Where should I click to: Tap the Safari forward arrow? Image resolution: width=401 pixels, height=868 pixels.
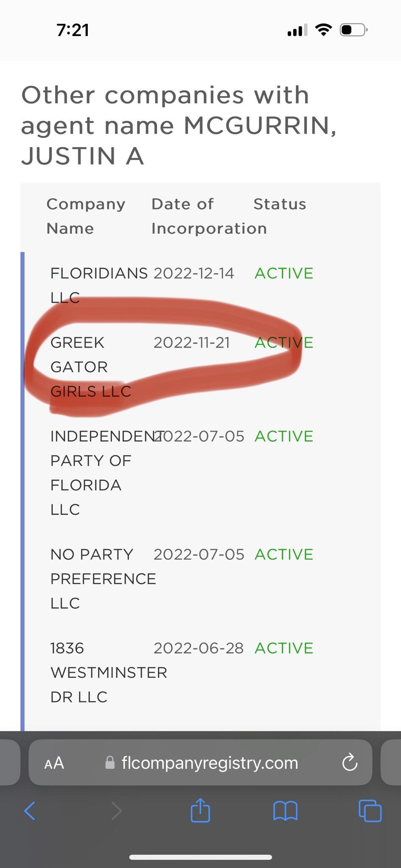pyautogui.click(x=116, y=811)
